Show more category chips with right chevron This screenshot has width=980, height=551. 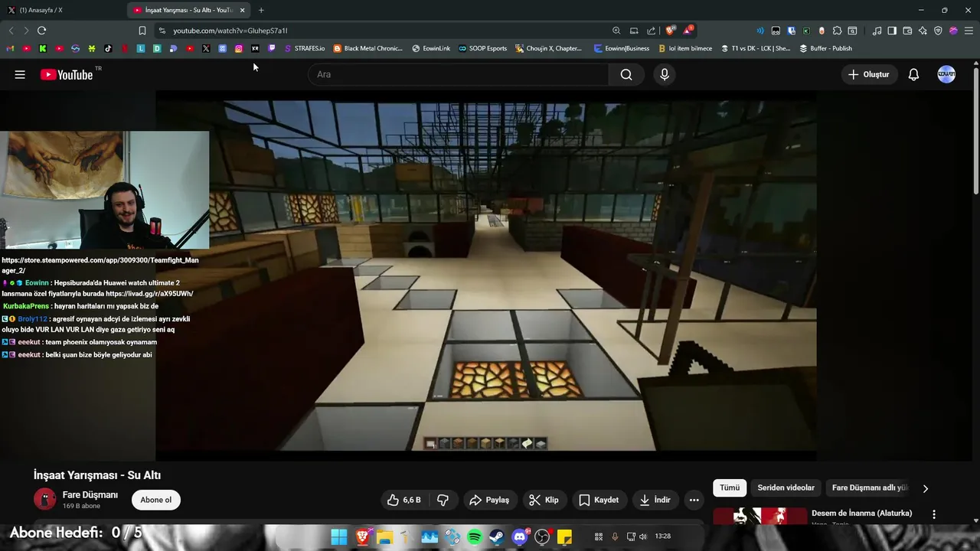pyautogui.click(x=925, y=488)
